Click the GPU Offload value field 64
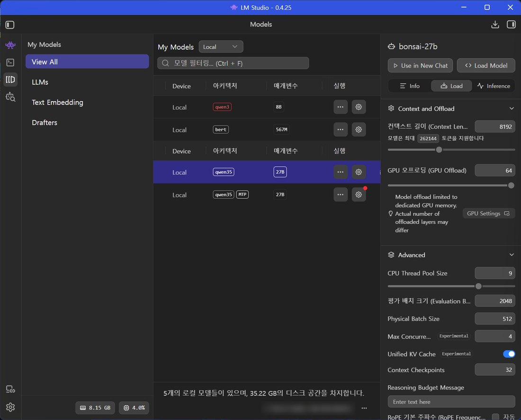521x420 pixels. tap(495, 170)
